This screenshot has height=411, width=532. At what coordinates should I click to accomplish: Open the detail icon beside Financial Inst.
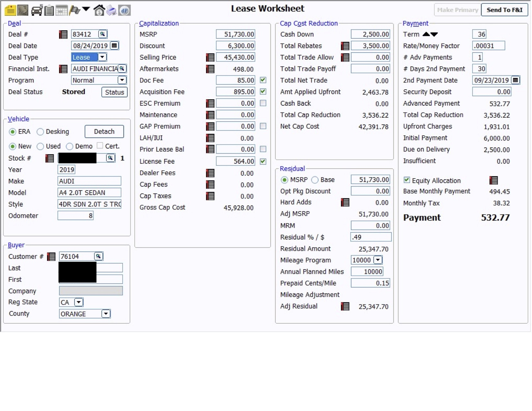pos(63,69)
